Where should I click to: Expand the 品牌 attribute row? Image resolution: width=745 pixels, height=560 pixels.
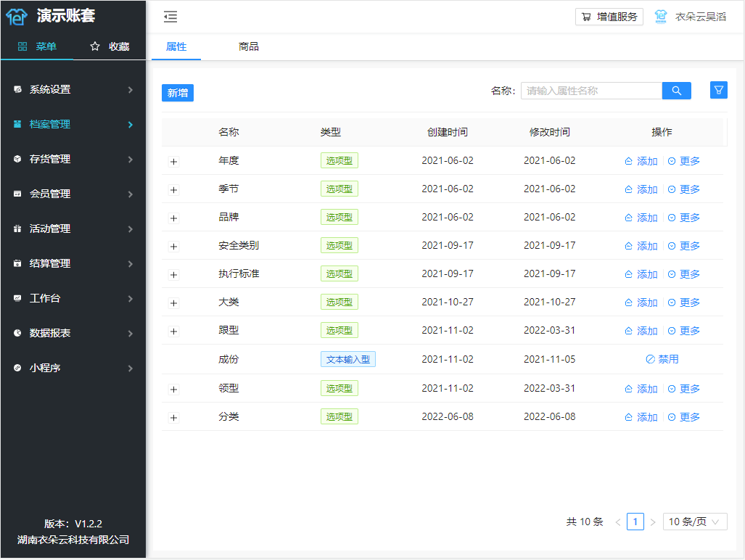(174, 218)
